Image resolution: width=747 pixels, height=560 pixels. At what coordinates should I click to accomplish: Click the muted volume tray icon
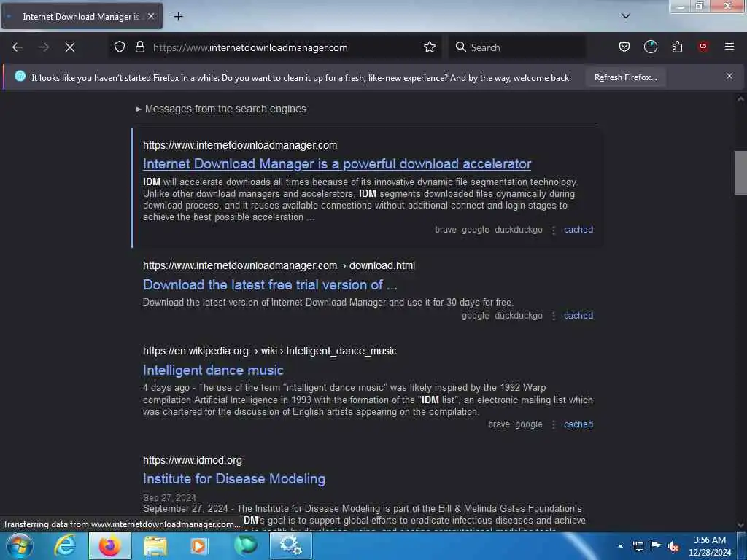click(x=673, y=546)
